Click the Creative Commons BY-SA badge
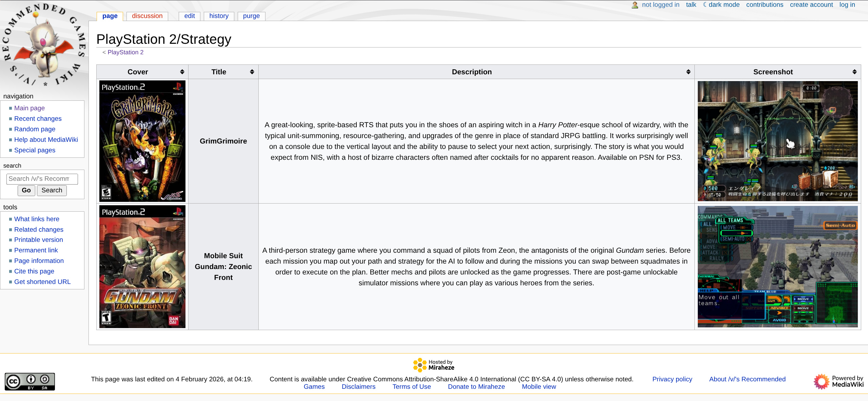 tap(30, 381)
